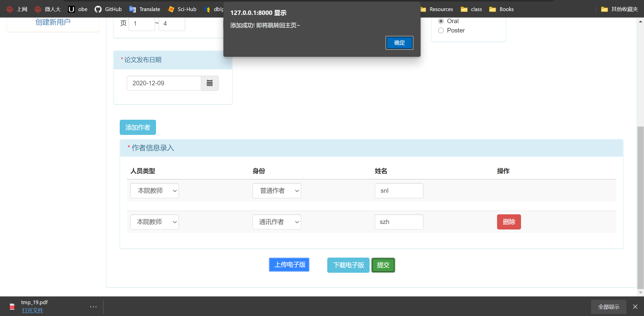
Task: Open download options for tmp_19.pdf
Action: tap(93, 306)
